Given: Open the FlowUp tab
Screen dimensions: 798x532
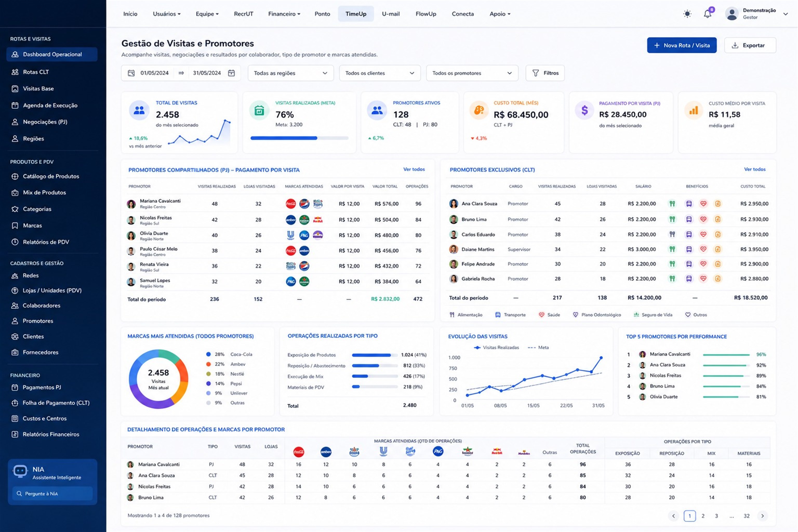Looking at the screenshot, I should pyautogui.click(x=426, y=14).
